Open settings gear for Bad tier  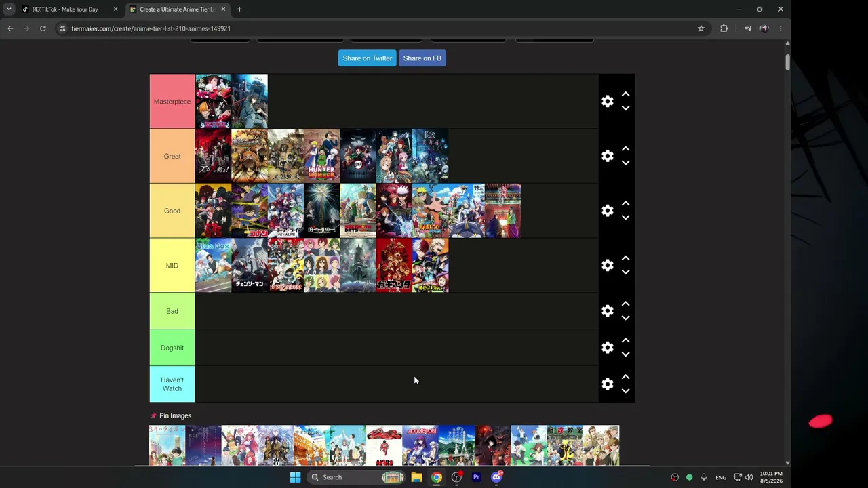click(x=608, y=311)
